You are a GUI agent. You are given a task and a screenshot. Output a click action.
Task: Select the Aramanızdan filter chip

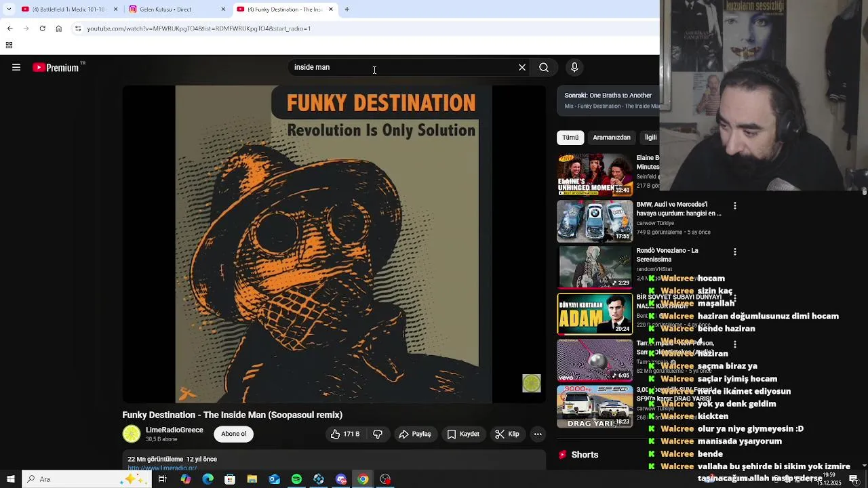point(612,137)
